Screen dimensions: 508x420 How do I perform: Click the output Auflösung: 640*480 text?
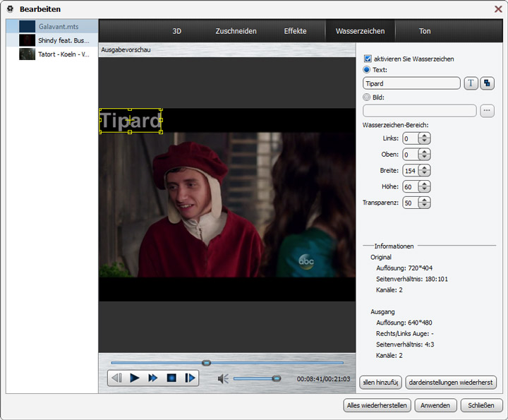pos(404,323)
